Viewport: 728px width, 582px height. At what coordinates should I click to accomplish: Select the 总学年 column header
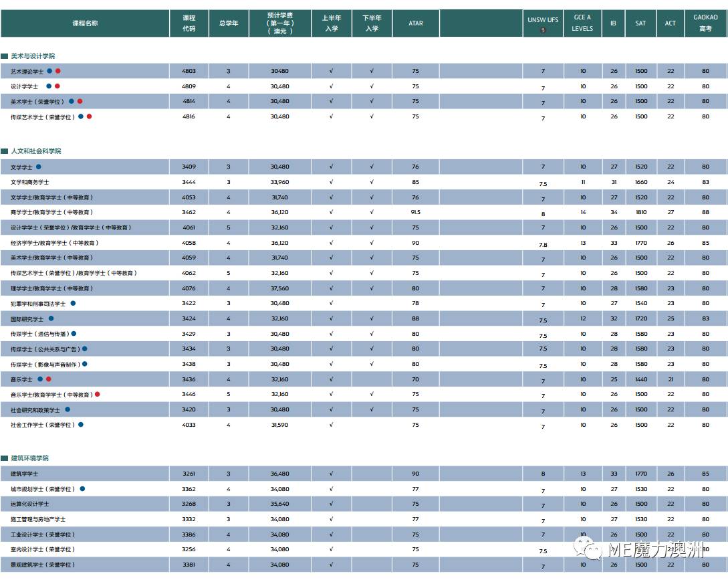pyautogui.click(x=229, y=23)
